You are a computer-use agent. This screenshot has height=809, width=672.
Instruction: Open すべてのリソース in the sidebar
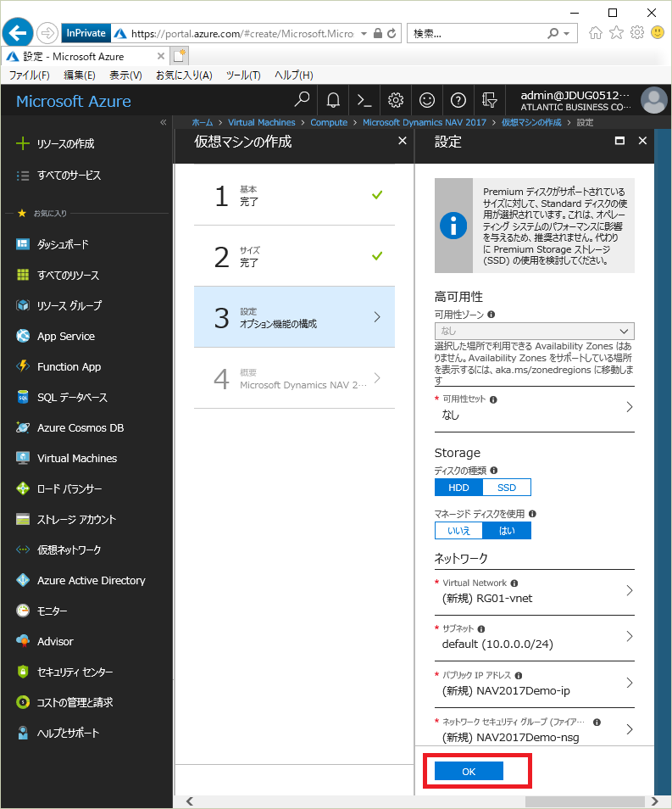pos(58,275)
